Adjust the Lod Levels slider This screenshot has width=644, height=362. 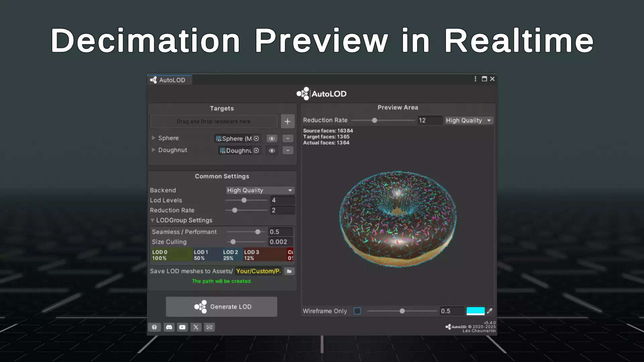pyautogui.click(x=246, y=200)
